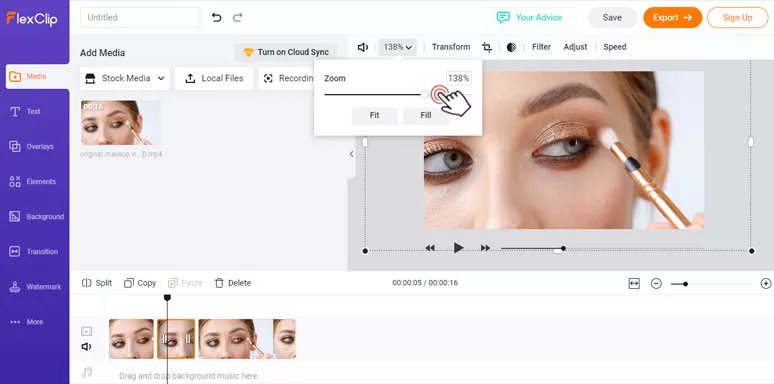Fit timeline to width icon

(634, 283)
